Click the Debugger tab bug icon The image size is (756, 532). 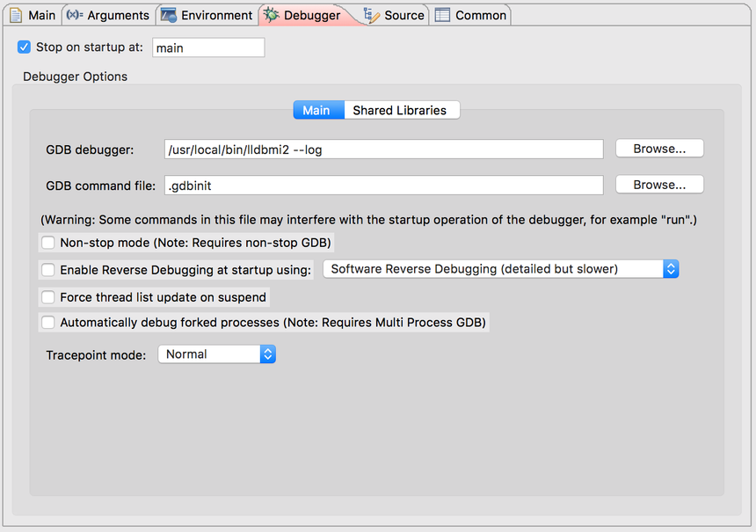coord(272,15)
